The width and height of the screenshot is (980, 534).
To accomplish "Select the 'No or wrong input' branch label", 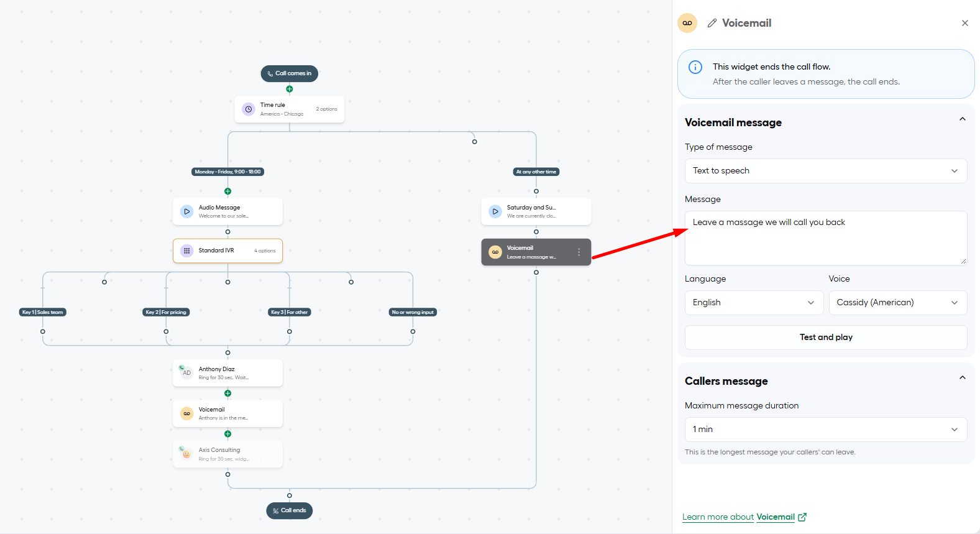I will [413, 312].
